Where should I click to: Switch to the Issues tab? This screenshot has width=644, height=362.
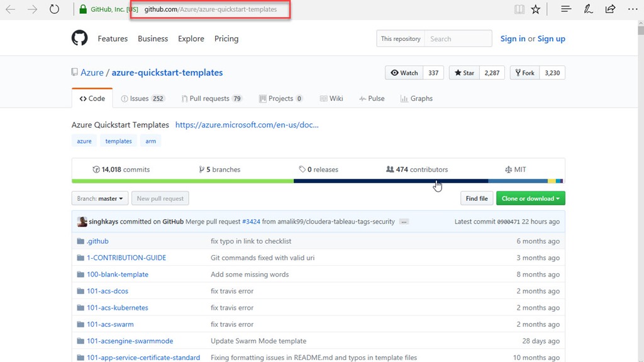143,98
